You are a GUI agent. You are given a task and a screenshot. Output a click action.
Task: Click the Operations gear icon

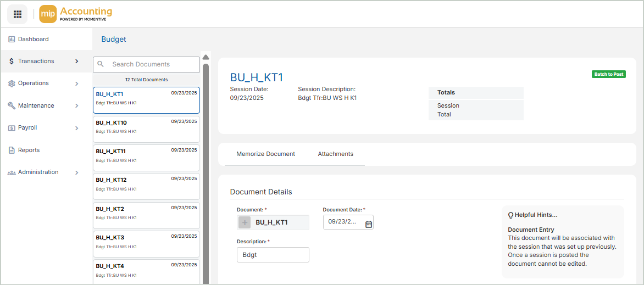[x=12, y=83]
